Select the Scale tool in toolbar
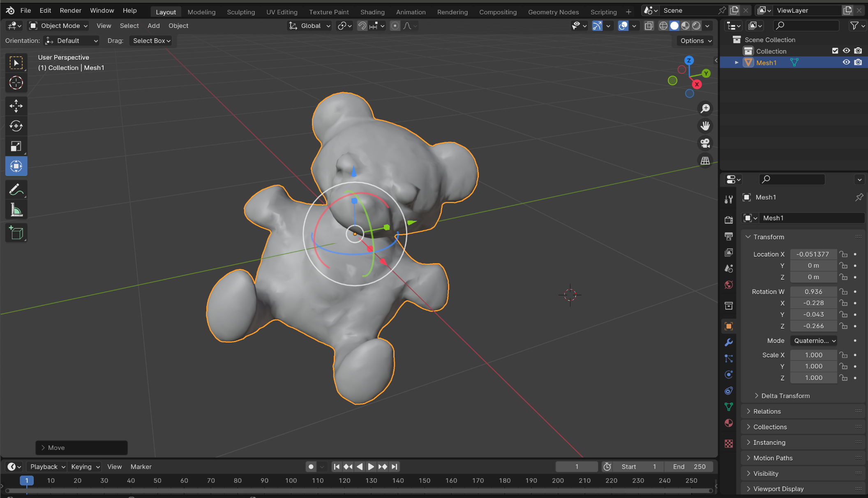Screen dimensions: 868x498 point(16,146)
